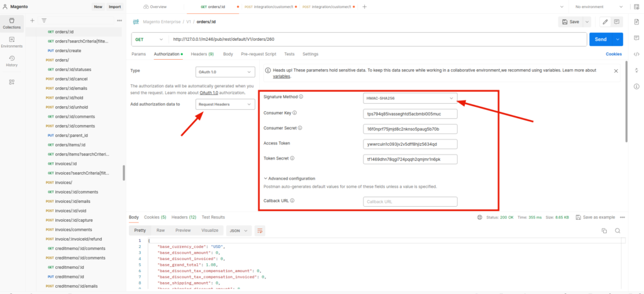
Task: Click the Save button
Action: (x=570, y=22)
